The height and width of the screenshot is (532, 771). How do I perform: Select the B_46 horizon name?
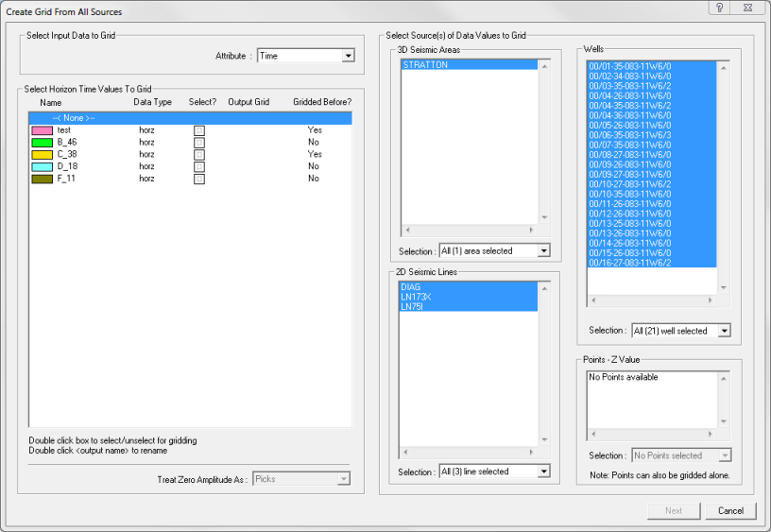tap(67, 142)
